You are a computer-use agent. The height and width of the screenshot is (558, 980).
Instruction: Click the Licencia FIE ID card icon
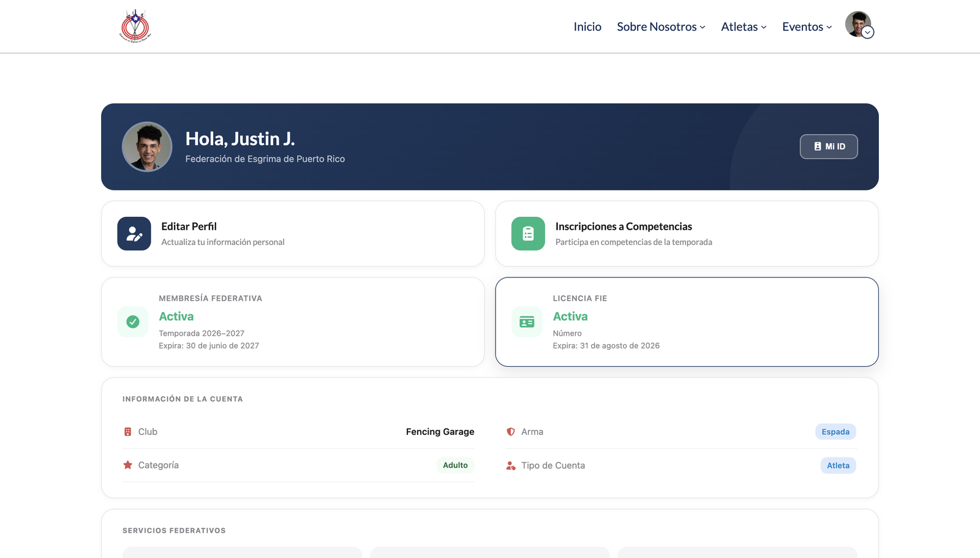pyautogui.click(x=527, y=322)
